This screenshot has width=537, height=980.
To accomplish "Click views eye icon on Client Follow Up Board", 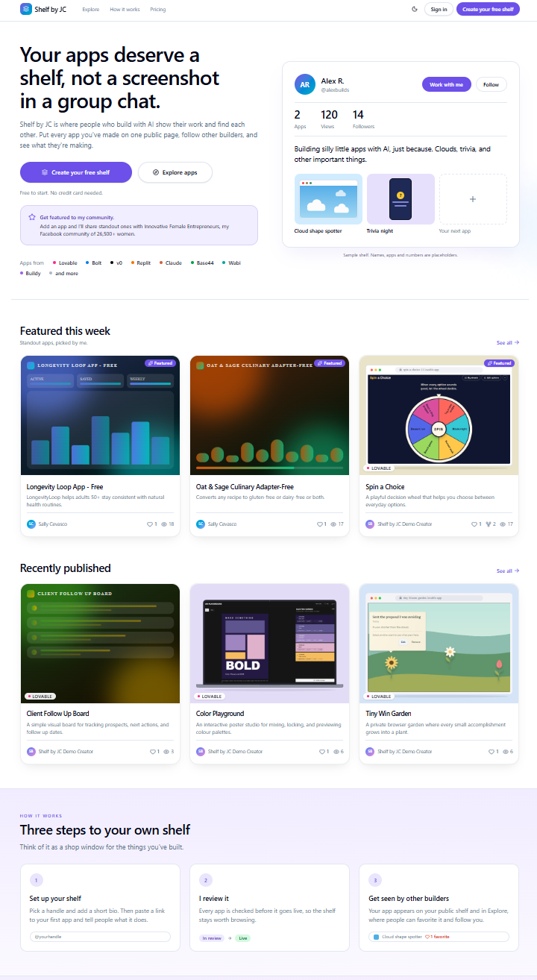I will pyautogui.click(x=166, y=752).
